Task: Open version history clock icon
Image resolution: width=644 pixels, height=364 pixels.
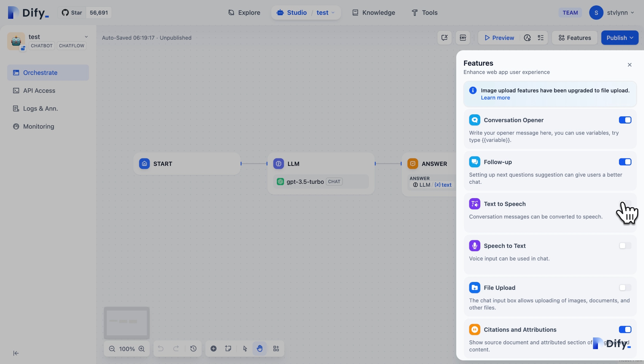Action: (193, 349)
